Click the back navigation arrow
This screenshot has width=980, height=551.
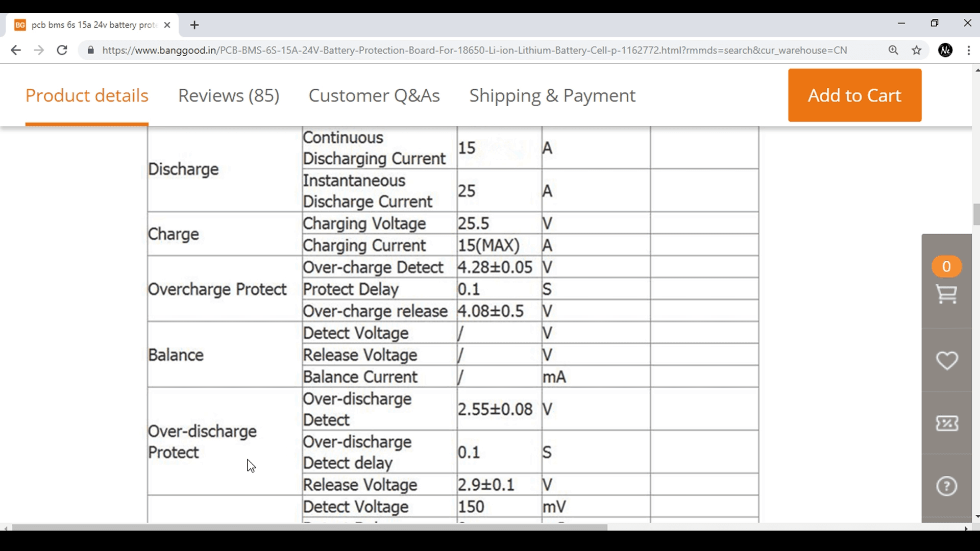[16, 50]
